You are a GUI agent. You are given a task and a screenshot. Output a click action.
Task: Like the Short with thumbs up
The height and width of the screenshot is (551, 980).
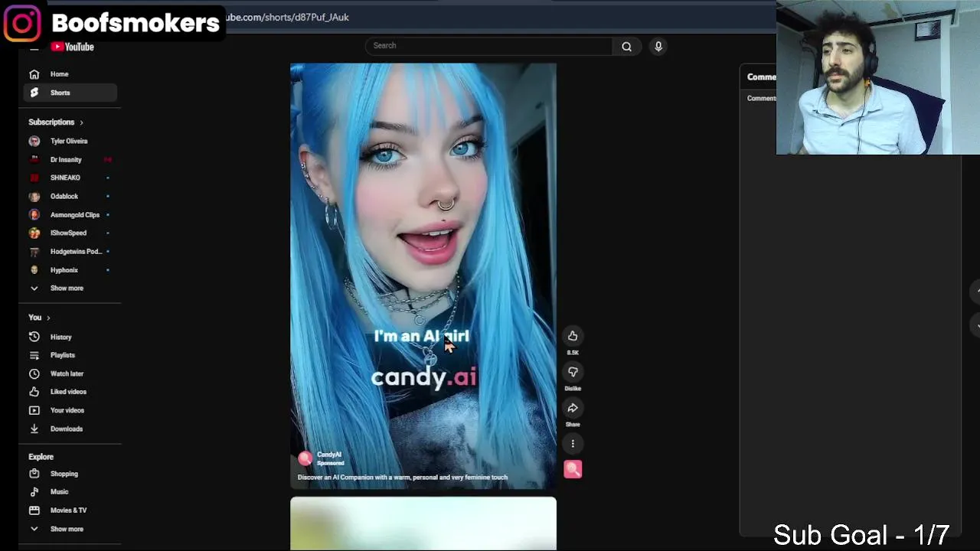point(573,336)
